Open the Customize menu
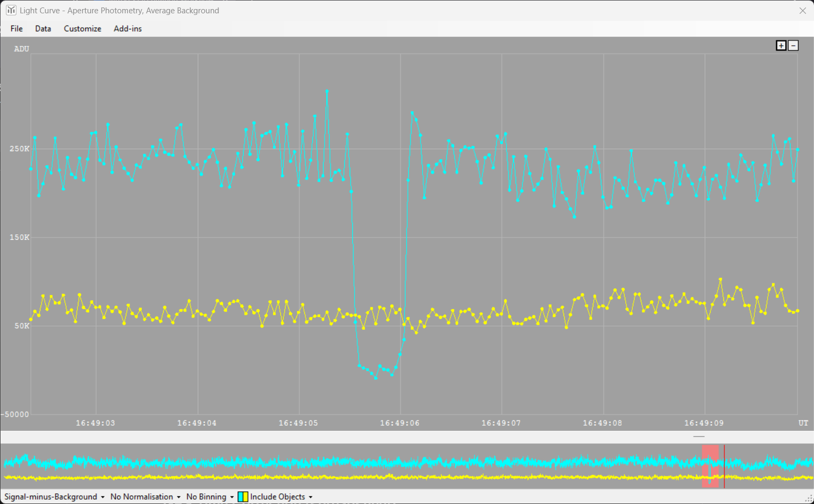 [x=82, y=29]
